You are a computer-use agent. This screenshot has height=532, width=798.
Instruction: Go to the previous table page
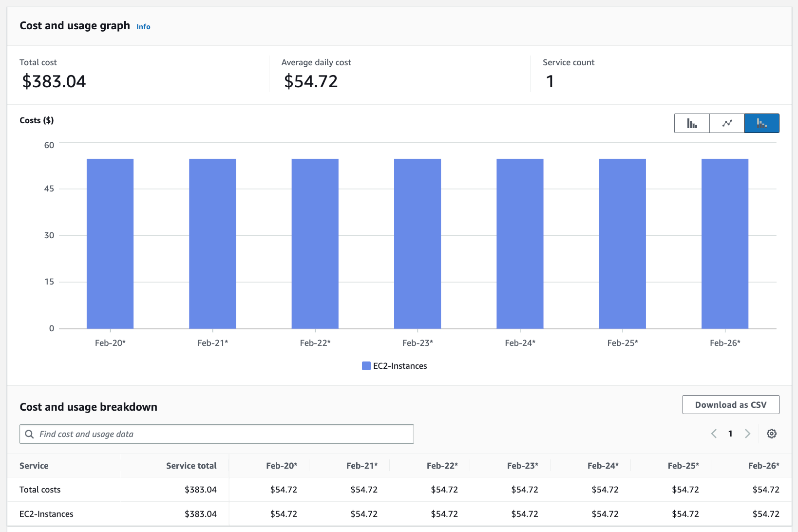pos(714,434)
